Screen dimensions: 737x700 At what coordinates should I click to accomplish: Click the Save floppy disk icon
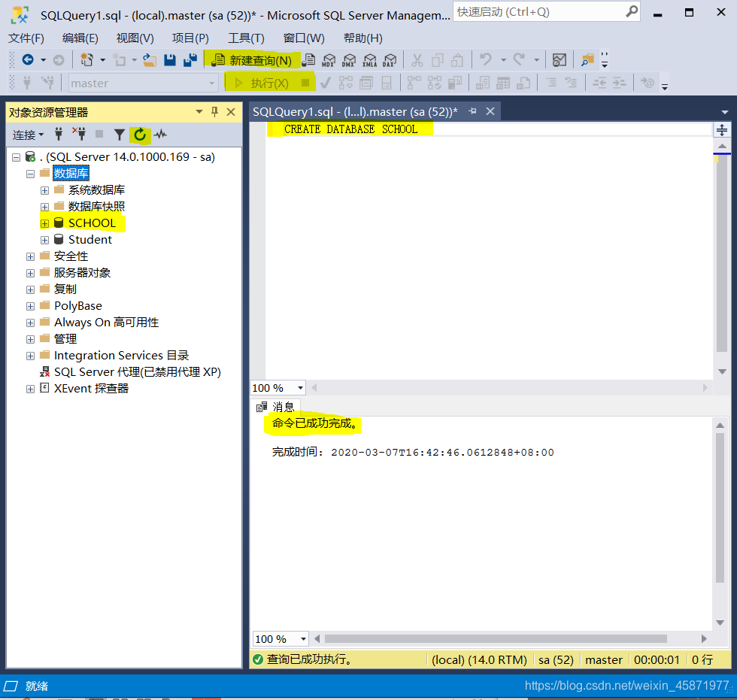170,59
